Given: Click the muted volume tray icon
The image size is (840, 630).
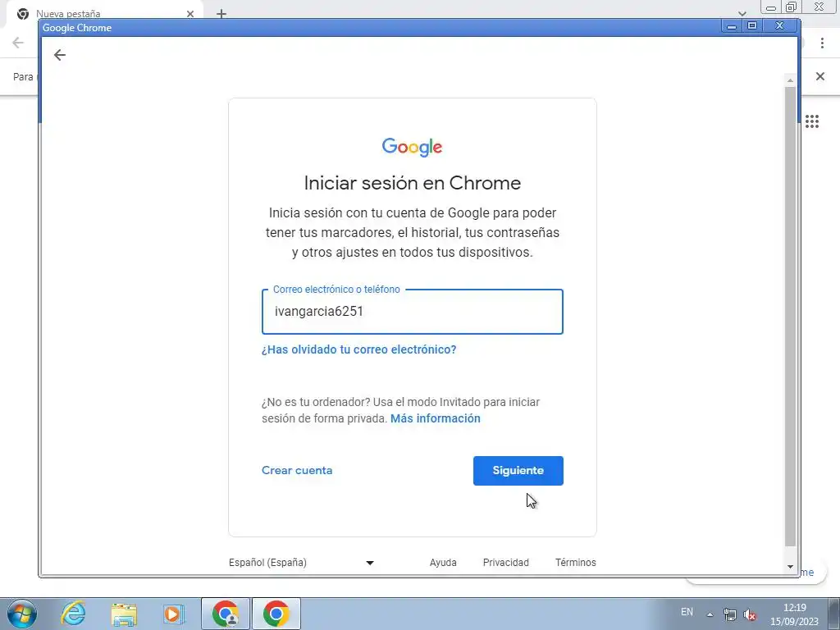Looking at the screenshot, I should tap(750, 614).
